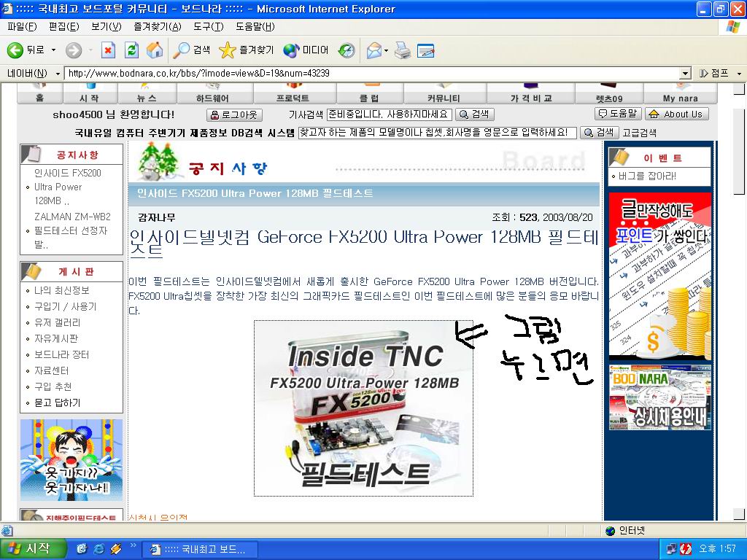Click 검색 button next to 기사검색 field
Screen dimensions: 747x560
click(474, 114)
